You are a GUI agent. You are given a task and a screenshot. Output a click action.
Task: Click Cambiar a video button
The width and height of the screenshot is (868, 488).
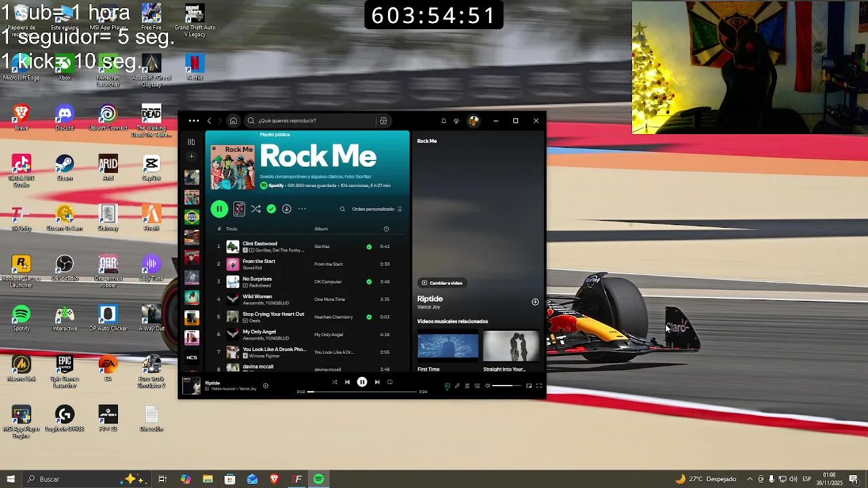(442, 283)
